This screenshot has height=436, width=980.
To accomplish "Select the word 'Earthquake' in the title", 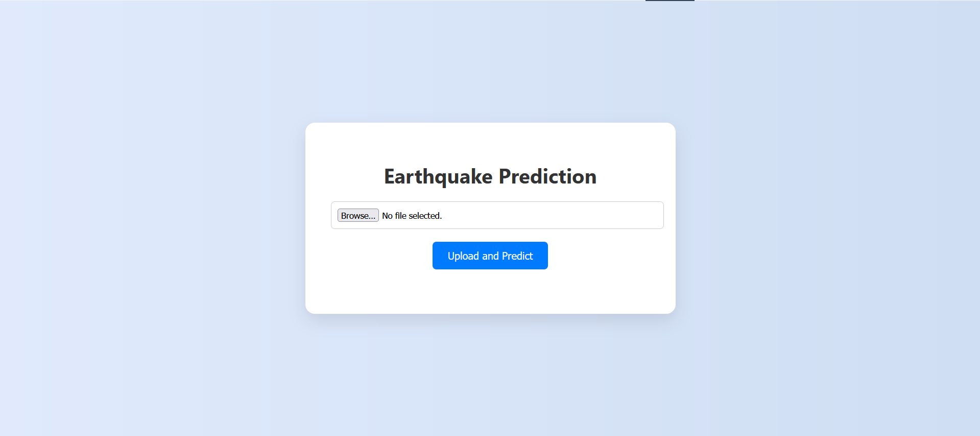I will coord(438,176).
